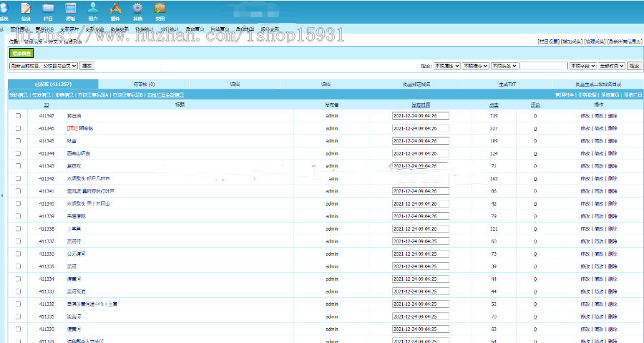Sort by the 发布时间 column header

(x=421, y=105)
